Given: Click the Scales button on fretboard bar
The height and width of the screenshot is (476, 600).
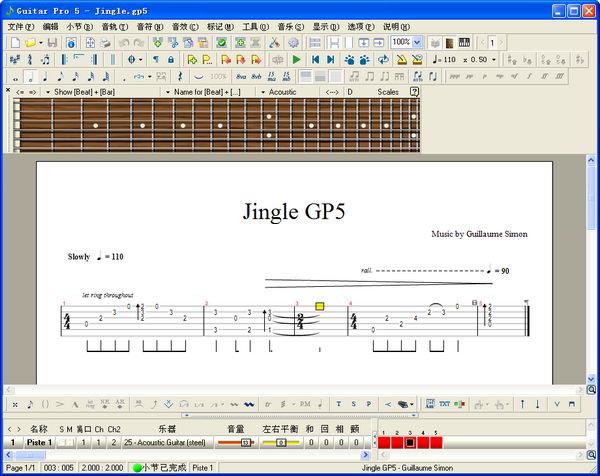Looking at the screenshot, I should coord(388,91).
